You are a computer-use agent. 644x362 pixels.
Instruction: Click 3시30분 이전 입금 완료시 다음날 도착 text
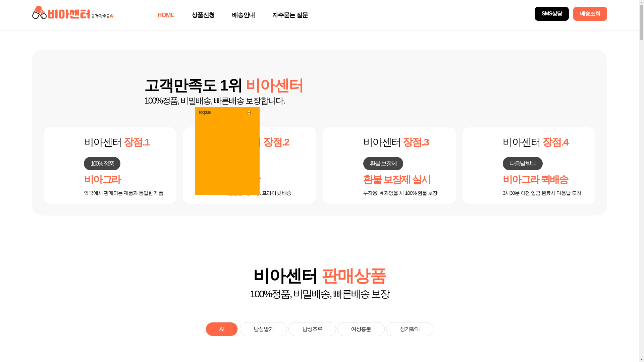542,193
